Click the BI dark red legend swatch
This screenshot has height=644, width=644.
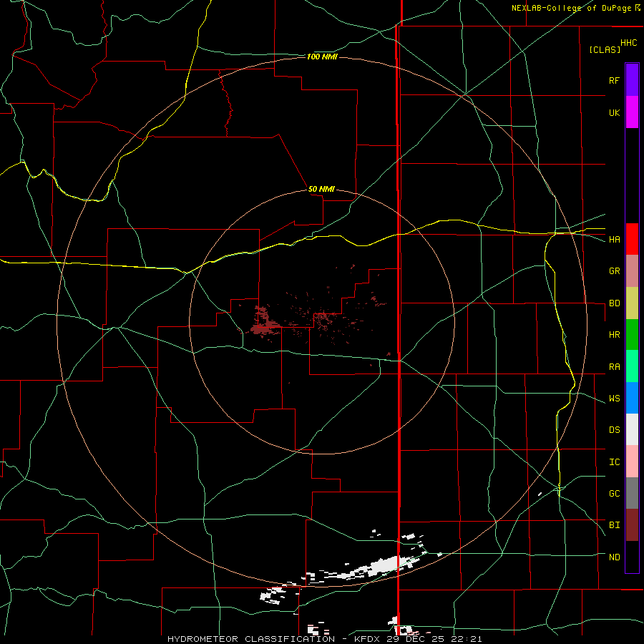pos(632,525)
